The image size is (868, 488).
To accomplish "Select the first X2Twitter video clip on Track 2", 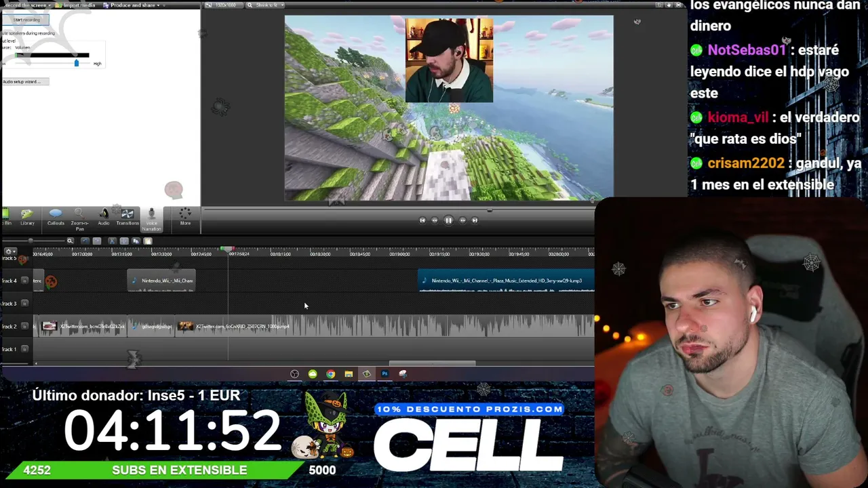I will 82,327.
